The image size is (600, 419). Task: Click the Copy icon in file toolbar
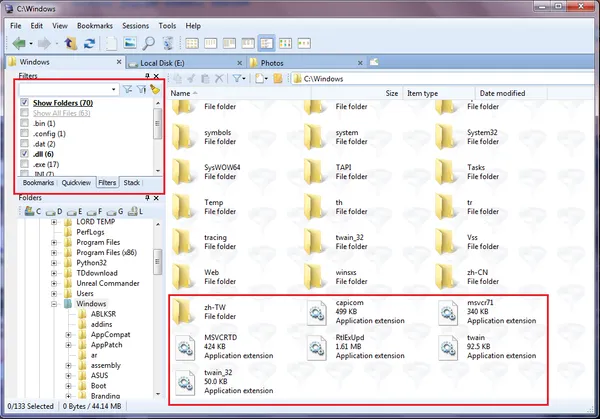[x=178, y=78]
